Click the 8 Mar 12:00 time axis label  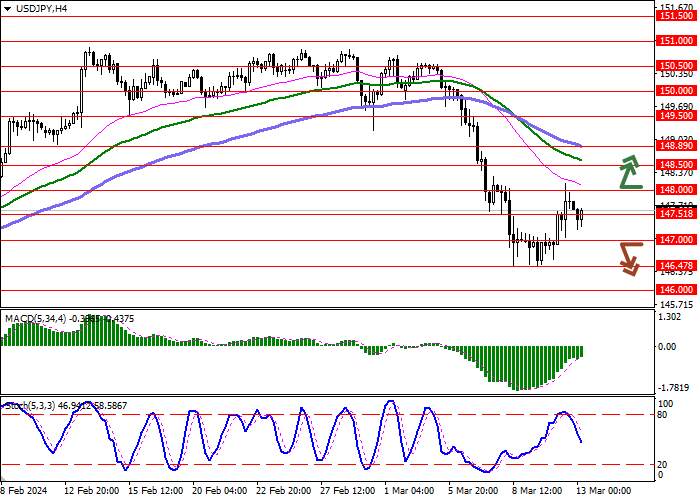[538, 490]
